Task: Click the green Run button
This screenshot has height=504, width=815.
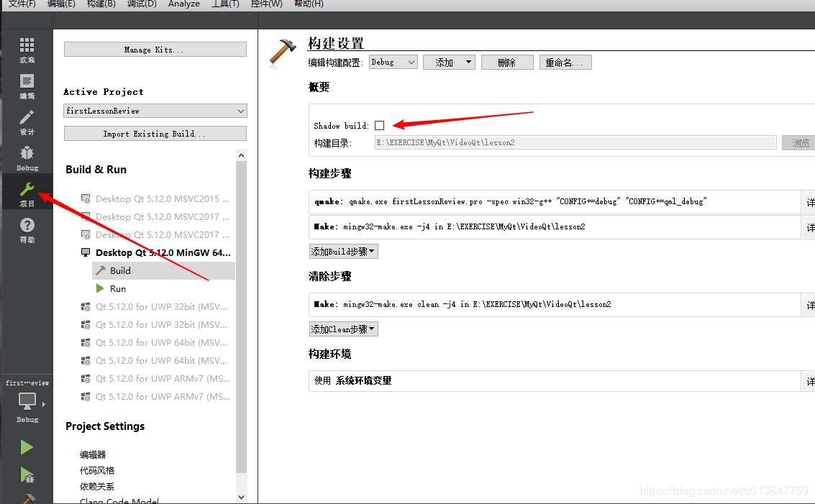Action: (27, 447)
